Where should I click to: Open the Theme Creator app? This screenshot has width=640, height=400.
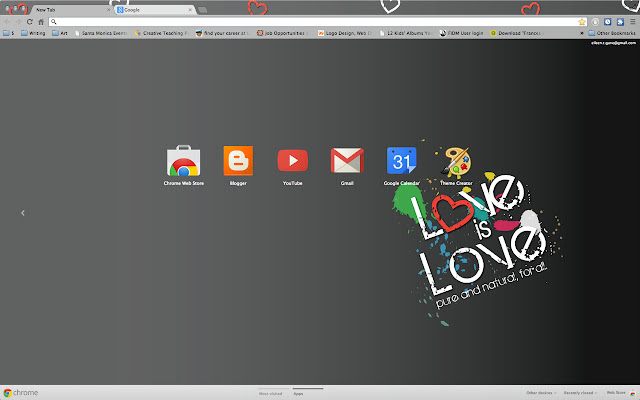click(x=456, y=165)
